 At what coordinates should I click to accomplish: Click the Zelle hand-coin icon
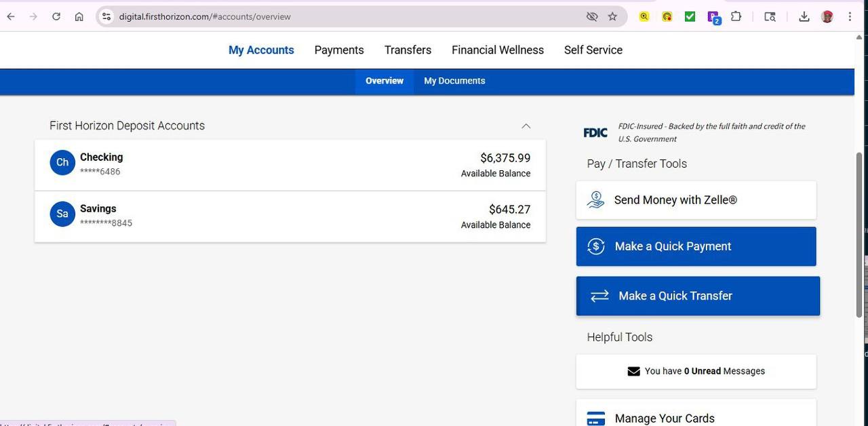(x=595, y=199)
